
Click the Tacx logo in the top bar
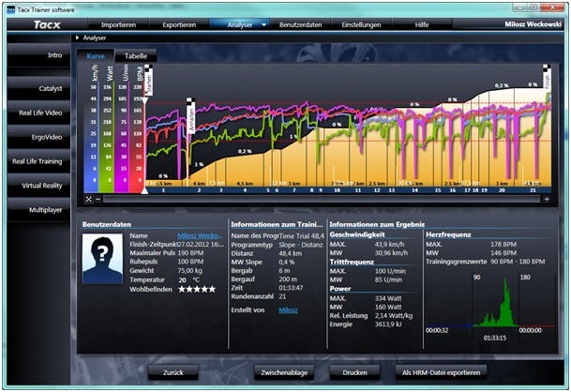pos(47,24)
